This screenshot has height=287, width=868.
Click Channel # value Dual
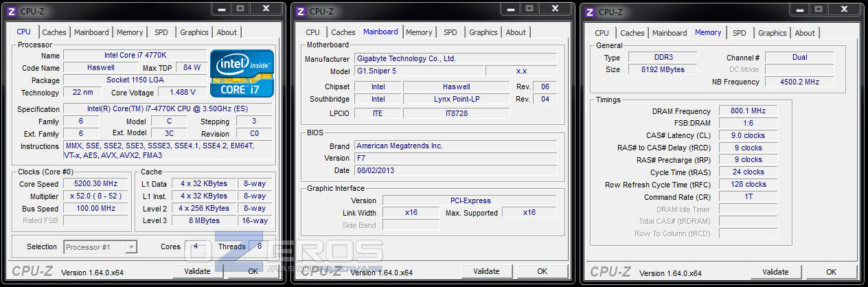coord(799,58)
